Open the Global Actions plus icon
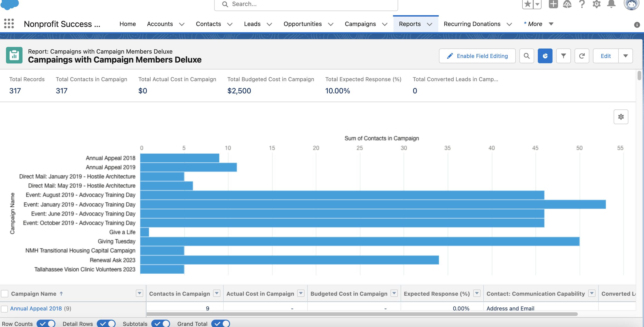 [x=553, y=4]
